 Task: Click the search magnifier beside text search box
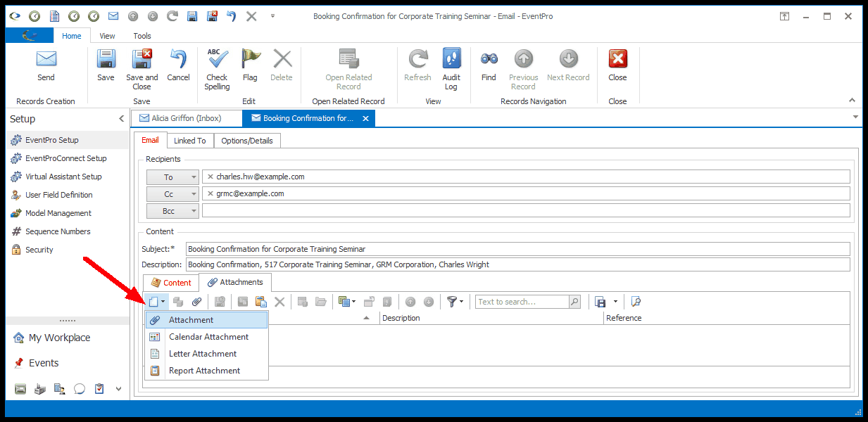tap(575, 302)
